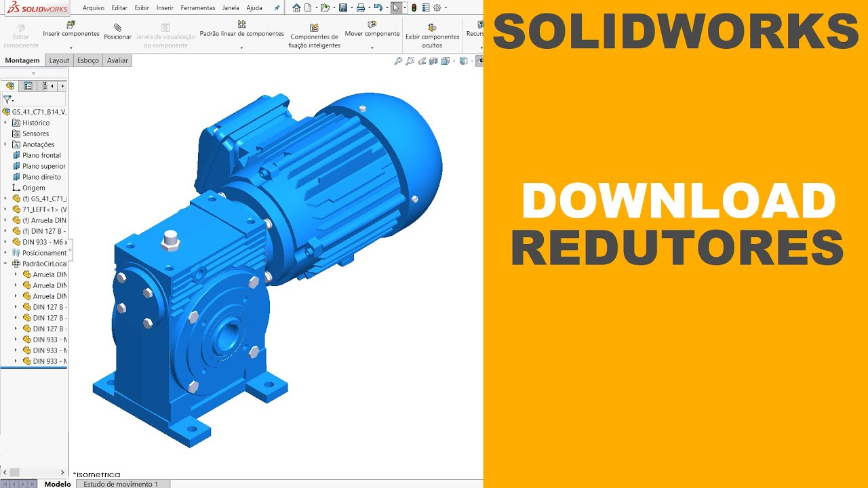This screenshot has height=488, width=868.
Task: Click Padrão linear de componentes tool
Action: (x=241, y=29)
